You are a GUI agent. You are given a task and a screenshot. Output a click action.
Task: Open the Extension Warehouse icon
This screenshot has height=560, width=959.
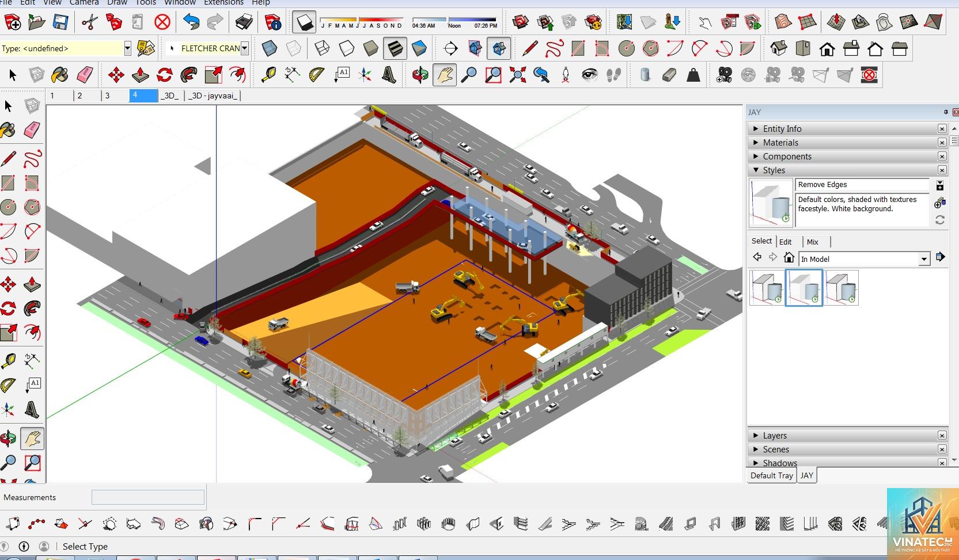pyautogui.click(x=593, y=22)
